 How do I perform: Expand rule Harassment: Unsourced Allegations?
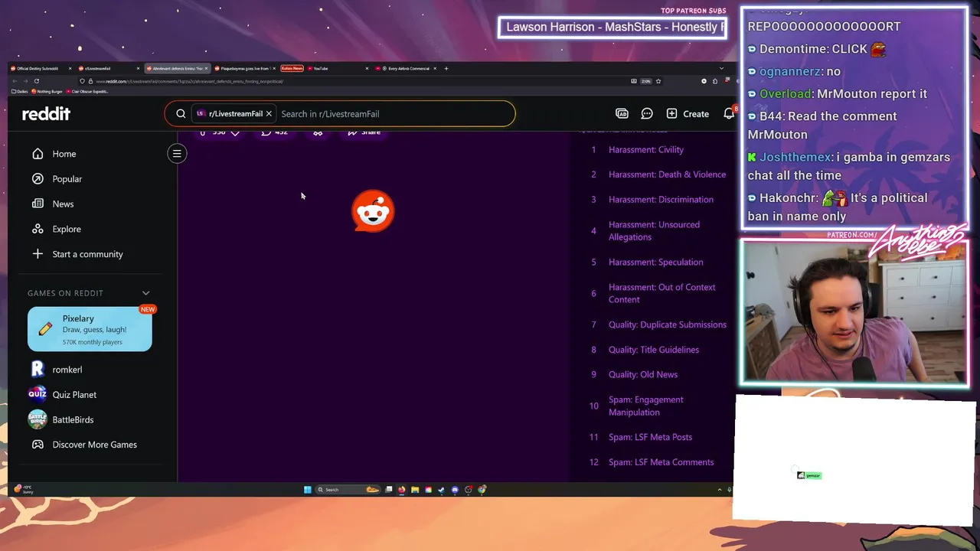click(x=655, y=231)
